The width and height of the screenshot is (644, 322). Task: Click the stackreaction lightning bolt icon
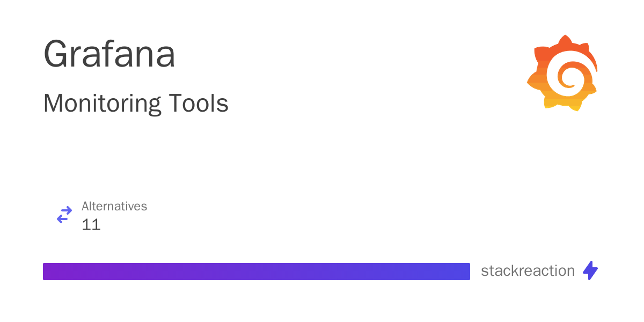pyautogui.click(x=590, y=270)
